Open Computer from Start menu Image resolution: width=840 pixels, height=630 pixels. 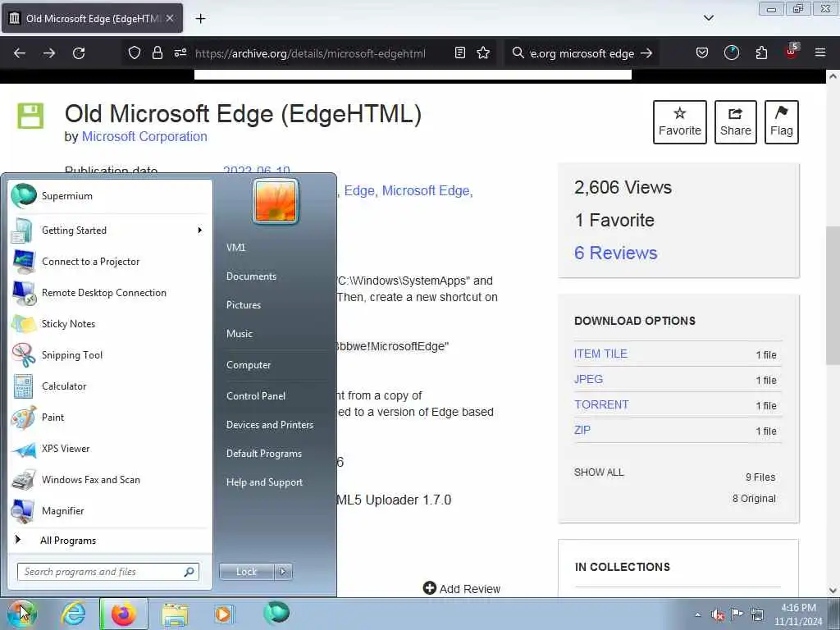(x=249, y=365)
